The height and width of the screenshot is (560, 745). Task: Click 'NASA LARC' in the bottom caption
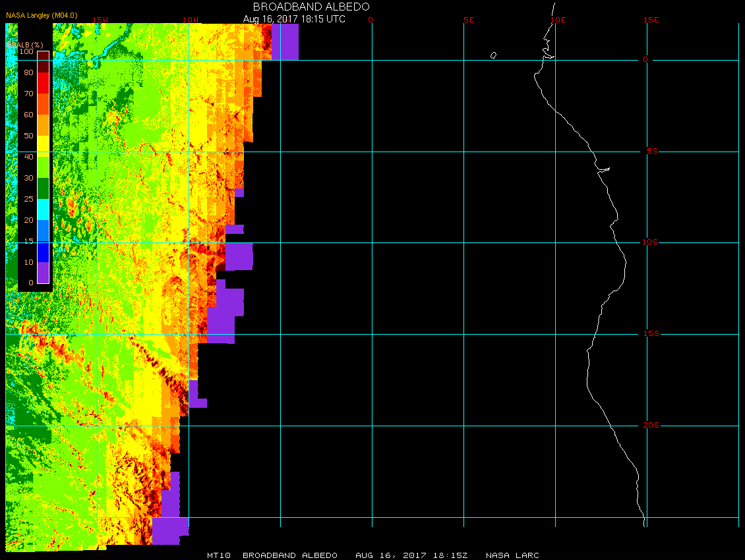pyautogui.click(x=512, y=555)
